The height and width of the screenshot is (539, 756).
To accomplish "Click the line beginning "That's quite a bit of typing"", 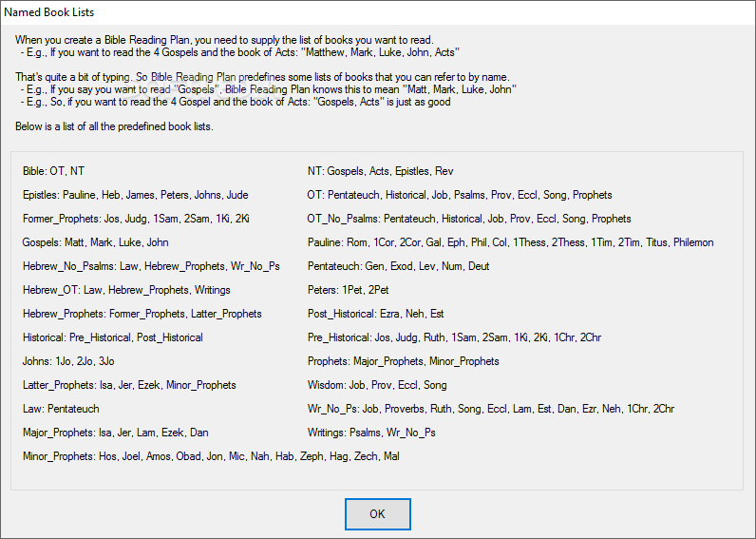I will tap(262, 77).
